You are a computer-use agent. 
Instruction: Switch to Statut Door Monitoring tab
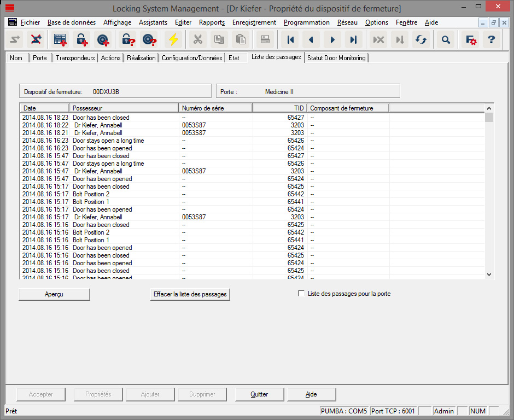[x=336, y=58]
